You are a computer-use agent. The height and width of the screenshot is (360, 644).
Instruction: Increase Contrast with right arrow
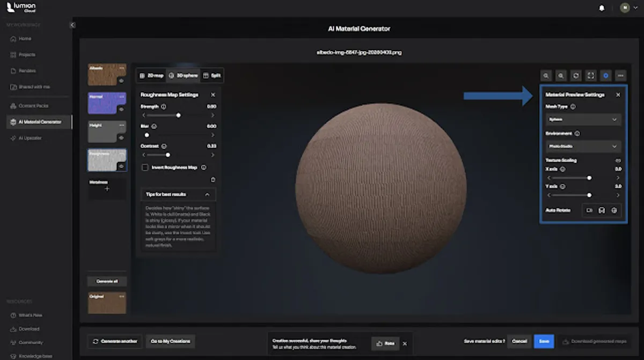213,155
